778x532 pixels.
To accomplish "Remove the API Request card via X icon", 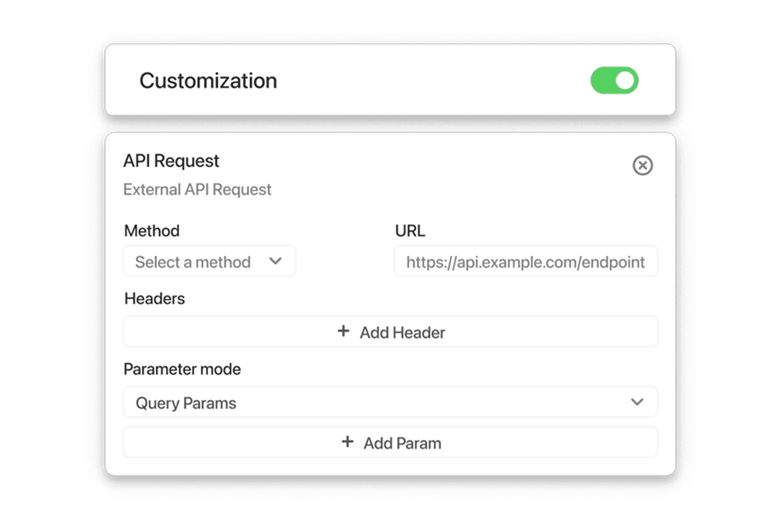I will coord(642,165).
